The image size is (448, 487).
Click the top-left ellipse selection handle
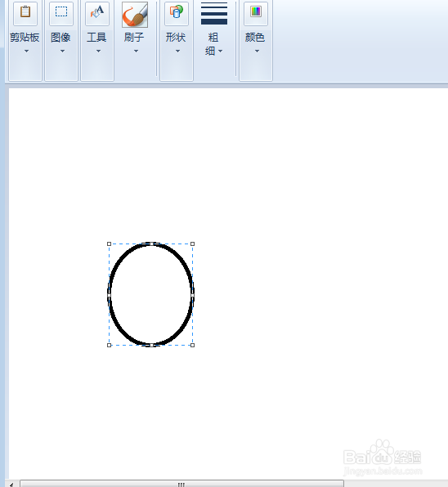(109, 243)
